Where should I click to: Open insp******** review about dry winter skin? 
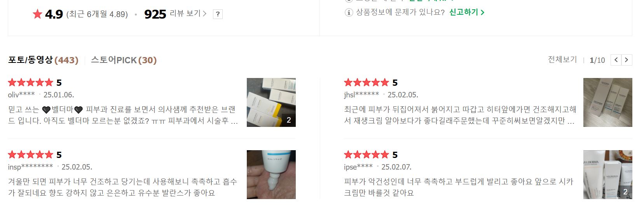(123, 187)
